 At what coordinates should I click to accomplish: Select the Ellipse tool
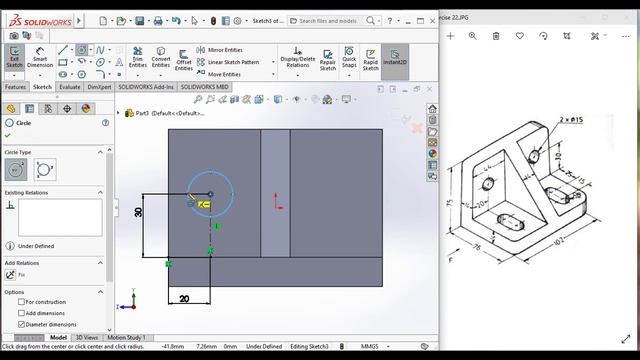point(100,62)
